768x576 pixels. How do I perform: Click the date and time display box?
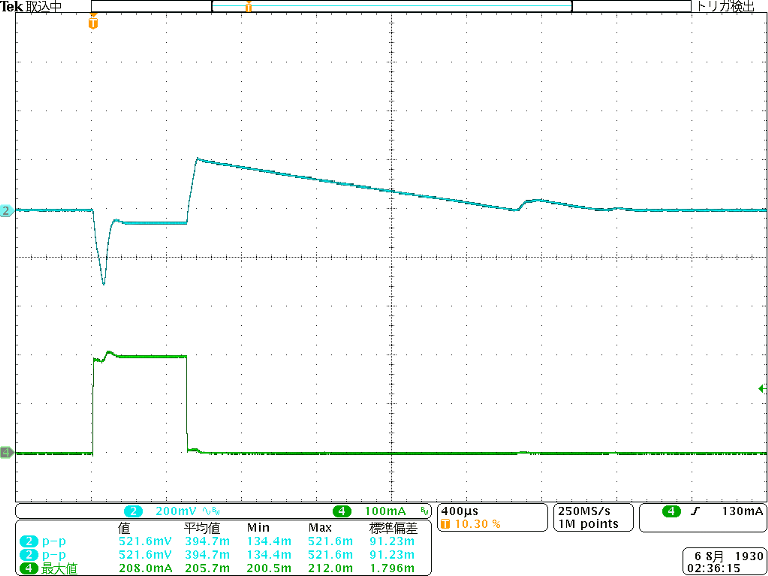[725, 560]
